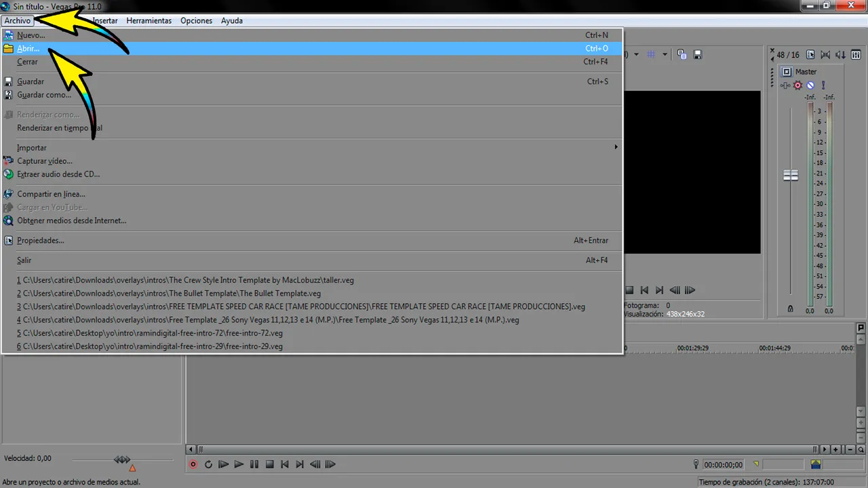
Task: Click the Extraer audio CD icon
Action: tap(9, 174)
